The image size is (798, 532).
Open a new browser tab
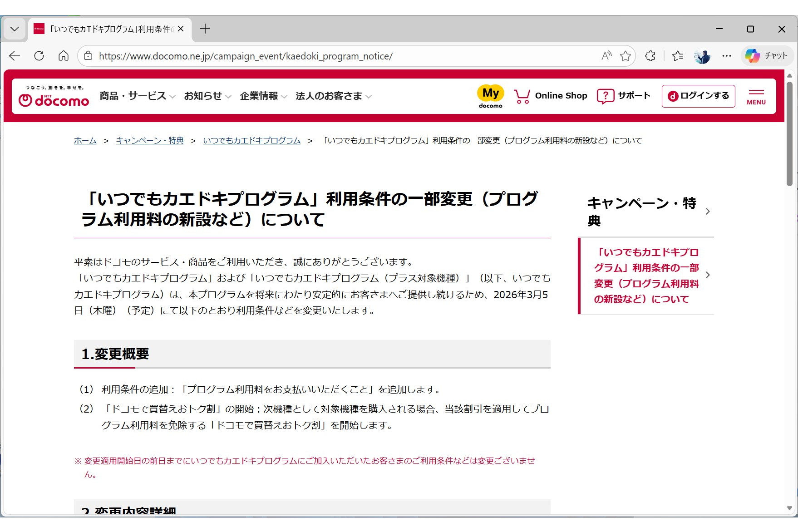coord(205,29)
